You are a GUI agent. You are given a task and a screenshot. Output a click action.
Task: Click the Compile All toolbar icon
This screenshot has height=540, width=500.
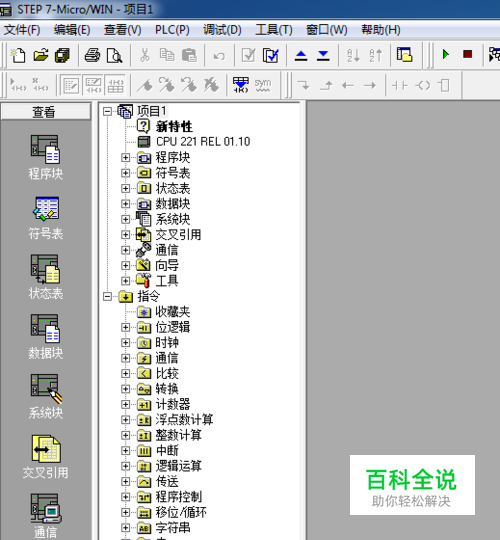pos(271,55)
